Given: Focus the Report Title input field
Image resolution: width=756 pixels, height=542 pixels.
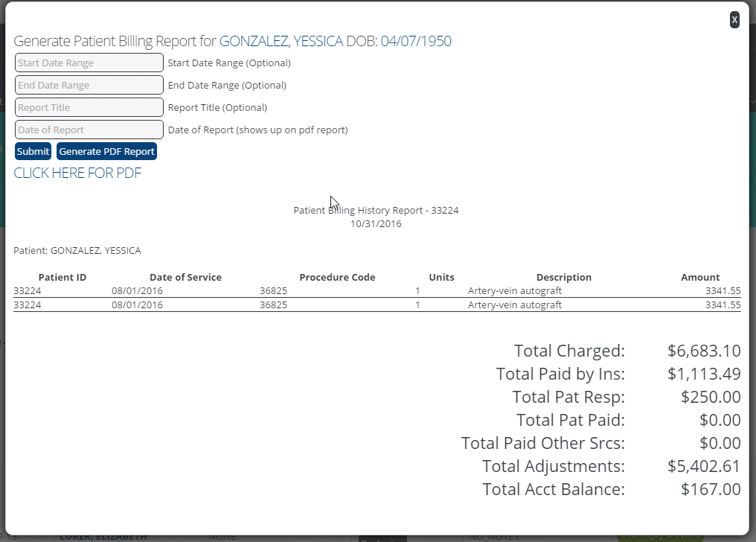Looking at the screenshot, I should coord(89,107).
